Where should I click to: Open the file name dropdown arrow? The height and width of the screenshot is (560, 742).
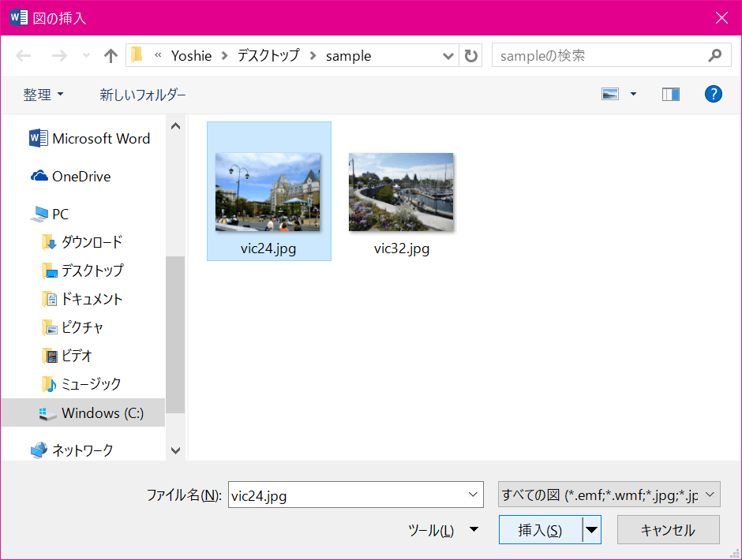pyautogui.click(x=473, y=495)
